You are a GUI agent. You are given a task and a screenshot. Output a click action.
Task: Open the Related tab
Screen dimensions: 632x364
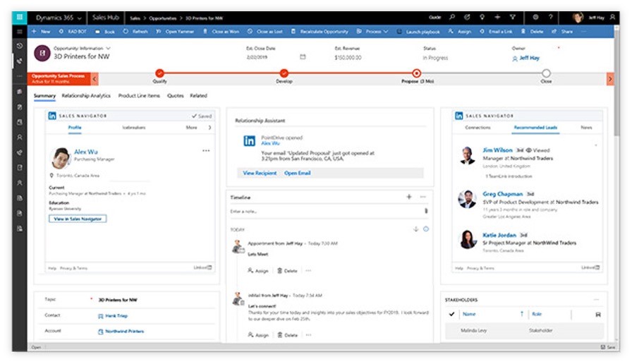point(198,95)
